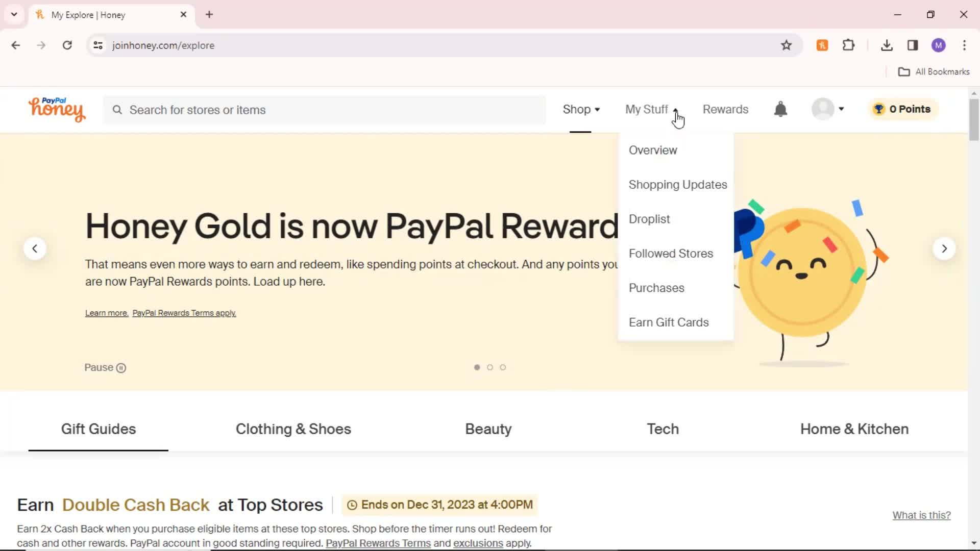This screenshot has height=551, width=980.
Task: Click the PayPal Honey home logo
Action: pos(57,110)
